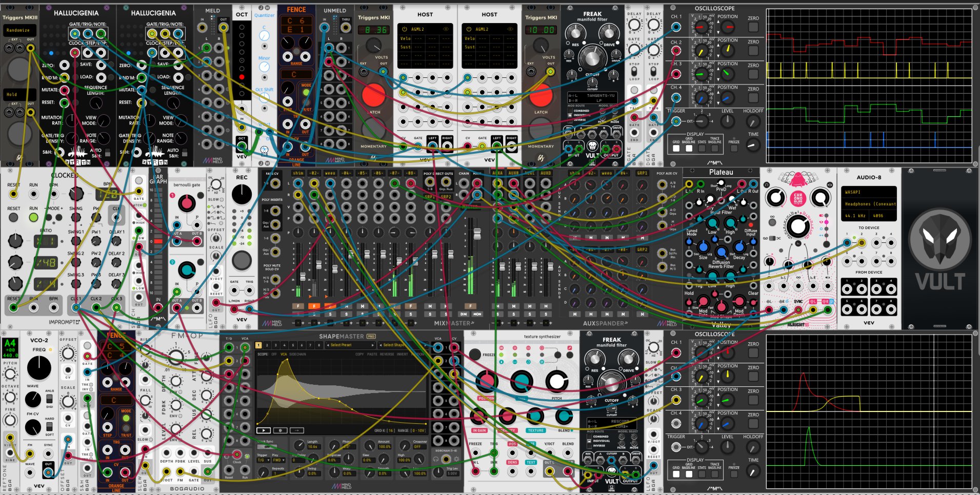This screenshot has width=980, height=495.
Task: Toggle GRID display on top-row Oscilloscope
Action: (676, 148)
